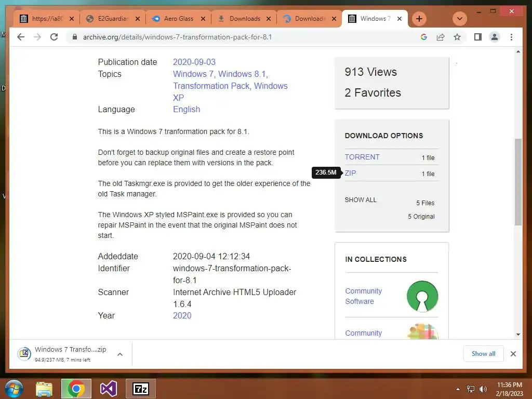This screenshot has height=399, width=532.
Task: Reload the archive.org page
Action: click(x=54, y=37)
